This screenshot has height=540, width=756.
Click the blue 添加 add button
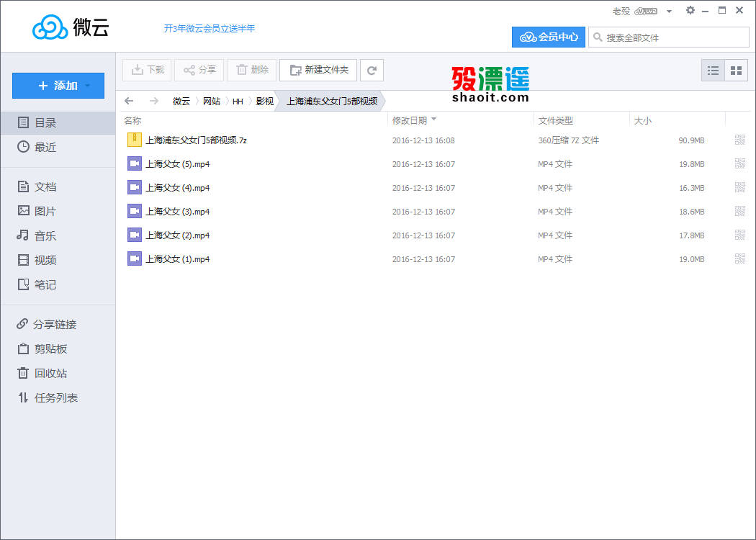click(58, 86)
